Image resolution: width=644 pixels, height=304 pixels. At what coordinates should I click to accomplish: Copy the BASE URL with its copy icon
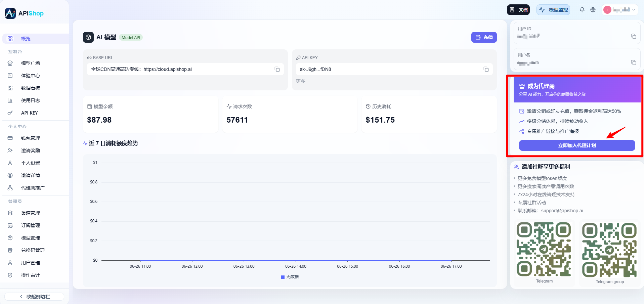(277, 69)
